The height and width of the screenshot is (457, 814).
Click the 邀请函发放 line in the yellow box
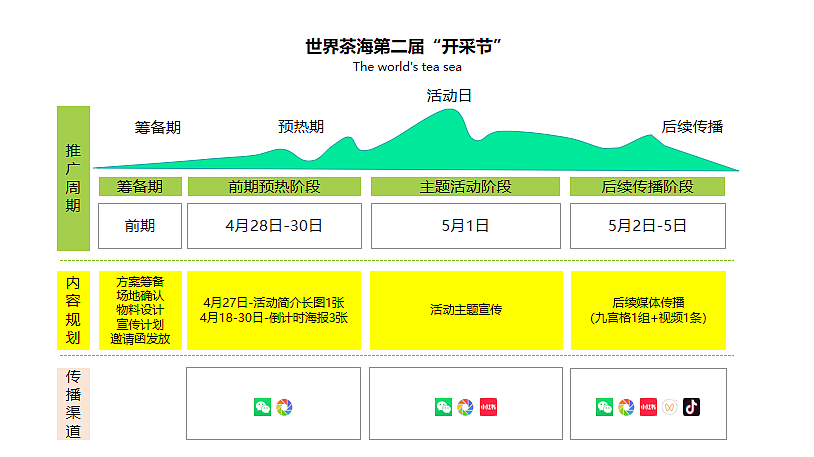[x=140, y=339]
